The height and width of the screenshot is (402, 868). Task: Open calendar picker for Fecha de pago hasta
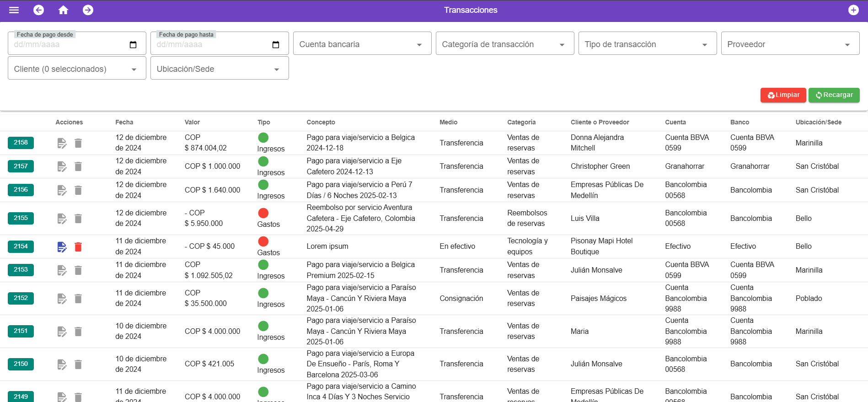click(x=276, y=45)
